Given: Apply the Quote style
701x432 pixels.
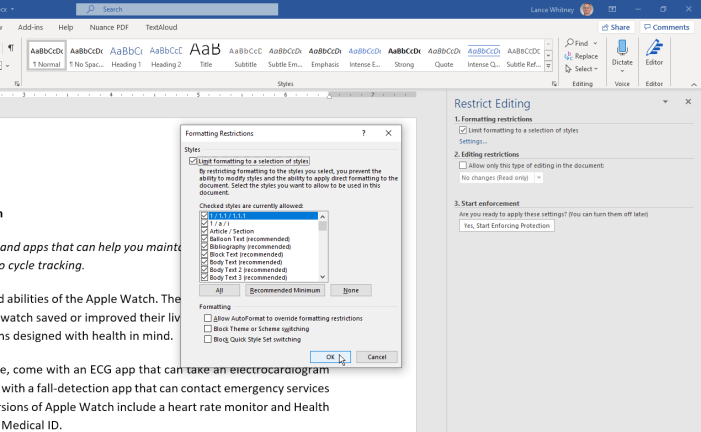Looking at the screenshot, I should coord(444,55).
